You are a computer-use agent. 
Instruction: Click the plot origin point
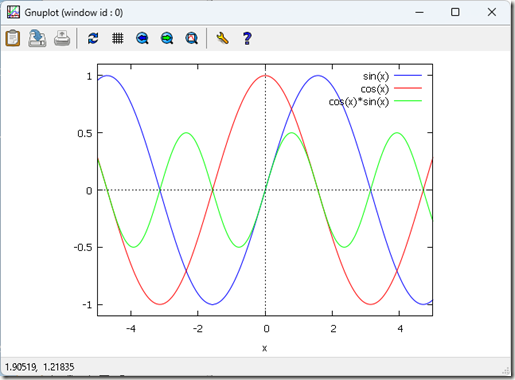[265, 190]
